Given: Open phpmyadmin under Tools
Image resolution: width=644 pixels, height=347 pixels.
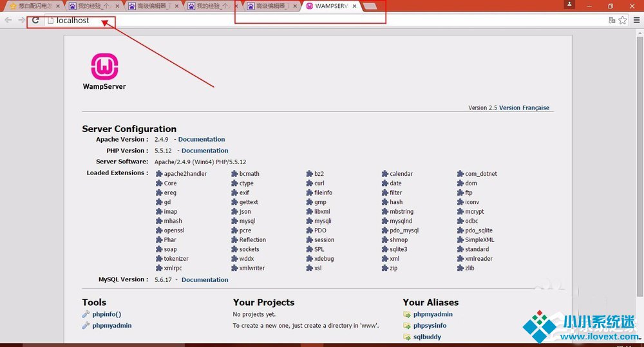Looking at the screenshot, I should [x=111, y=325].
